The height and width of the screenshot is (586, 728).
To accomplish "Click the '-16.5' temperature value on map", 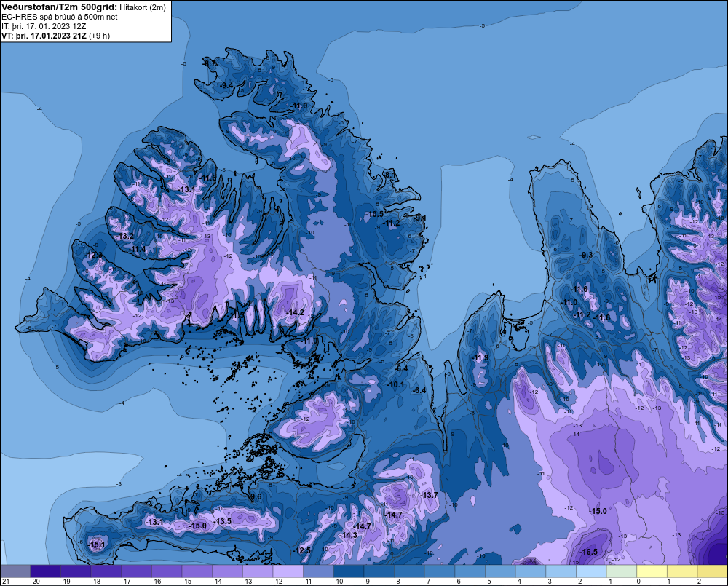I will click(589, 552).
